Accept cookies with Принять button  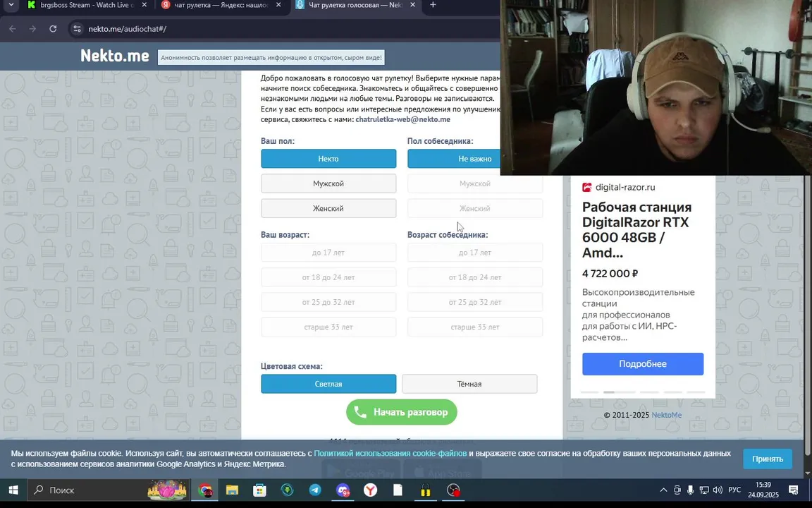pyautogui.click(x=768, y=459)
